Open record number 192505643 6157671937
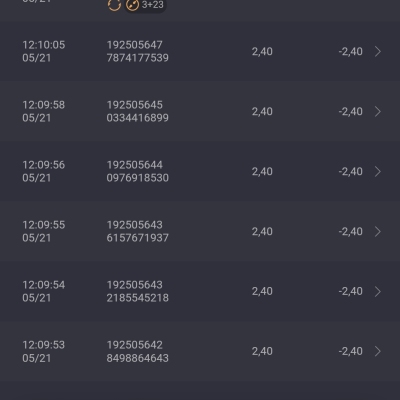The width and height of the screenshot is (400, 400). pos(138,231)
